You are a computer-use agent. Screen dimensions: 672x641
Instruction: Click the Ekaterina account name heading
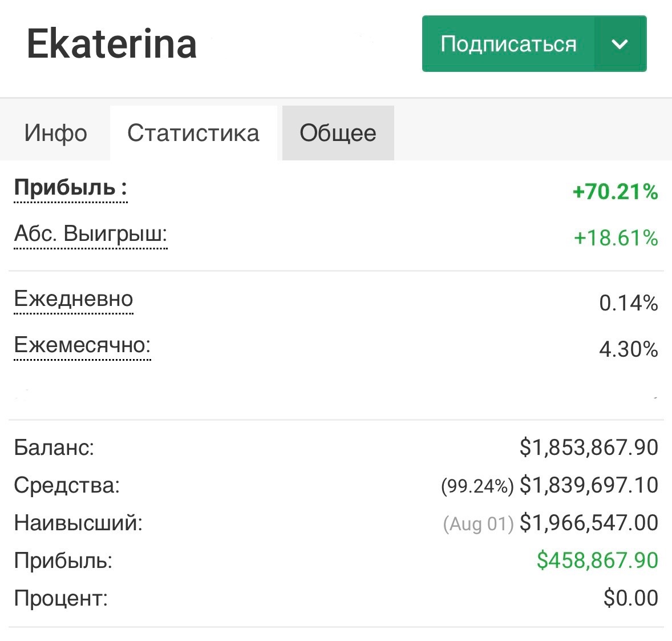tap(112, 44)
